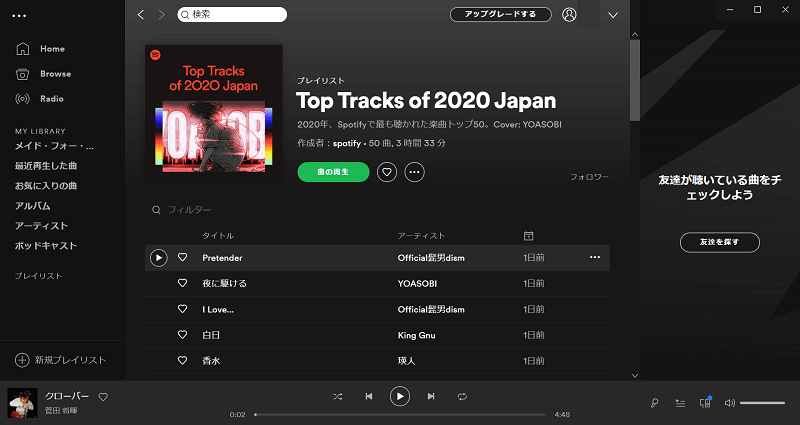This screenshot has height=425, width=800.
Task: Skip to next track
Action: pyautogui.click(x=431, y=396)
